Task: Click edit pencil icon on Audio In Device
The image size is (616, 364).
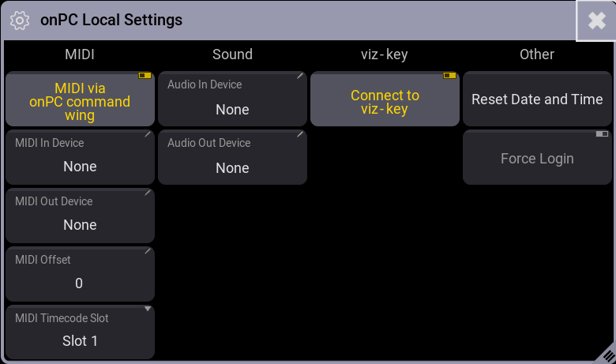Action: 300,76
